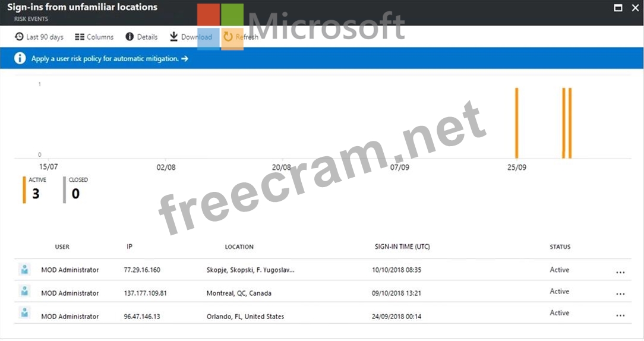
Task: Open more options for Orlando row
Action: tap(620, 315)
